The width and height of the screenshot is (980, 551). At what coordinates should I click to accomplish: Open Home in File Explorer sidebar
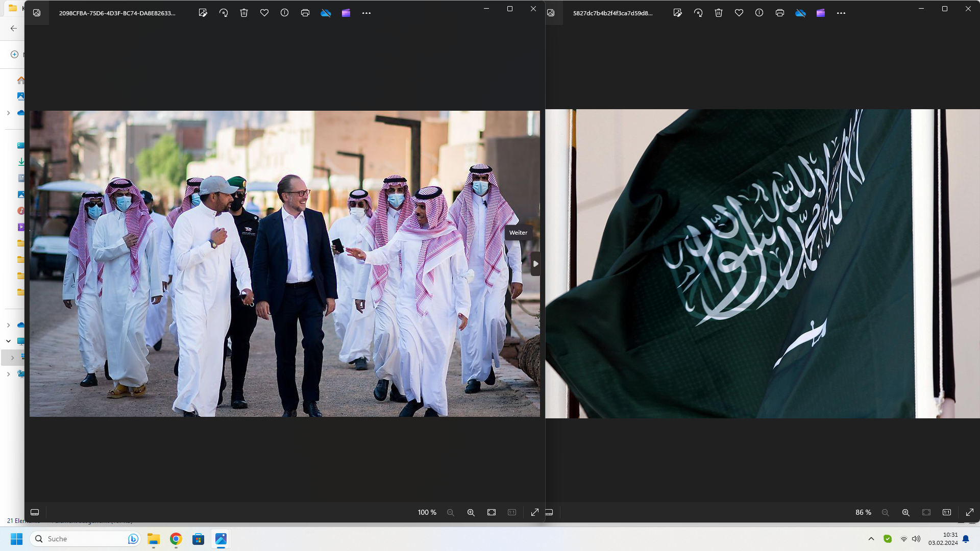click(x=21, y=80)
